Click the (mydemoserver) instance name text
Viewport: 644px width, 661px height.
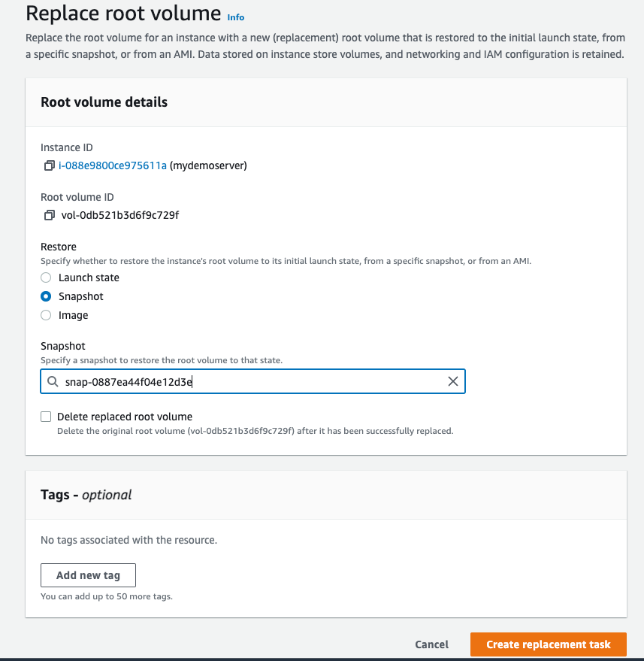[x=208, y=165]
